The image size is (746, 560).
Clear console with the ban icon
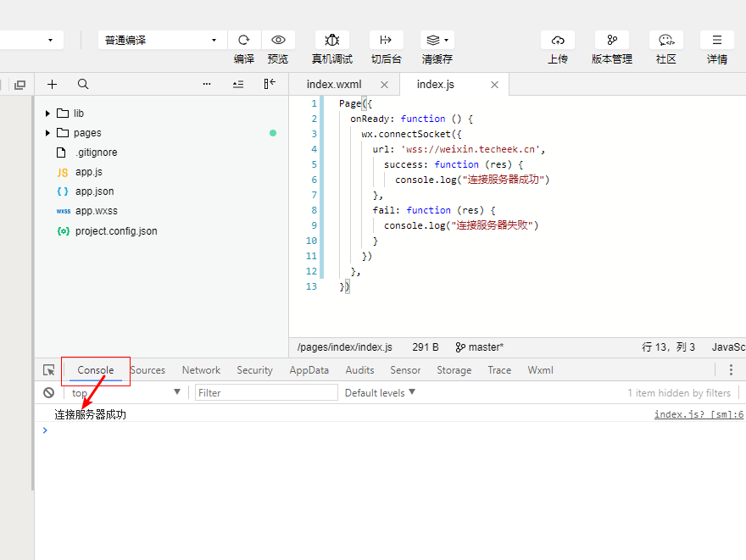pos(49,392)
